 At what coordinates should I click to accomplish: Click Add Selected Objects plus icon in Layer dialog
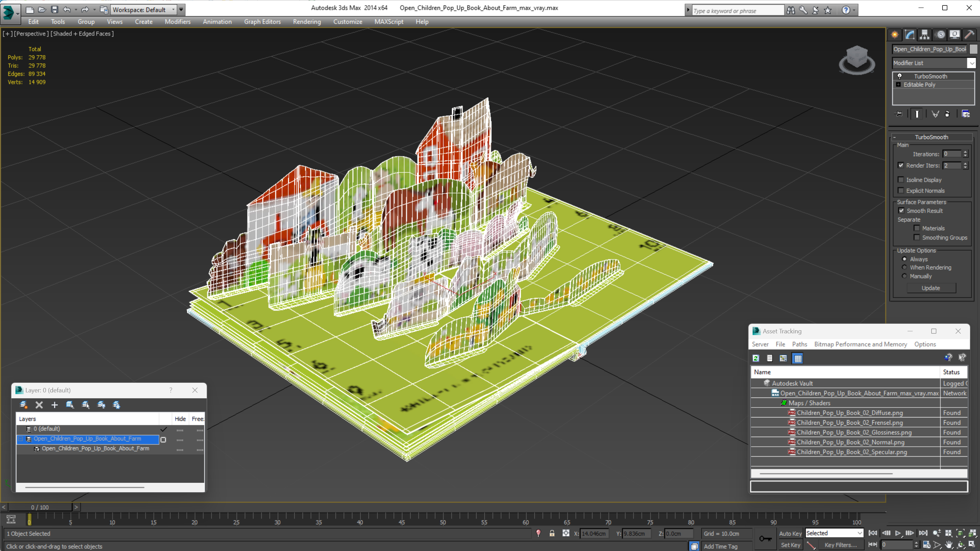coord(54,405)
